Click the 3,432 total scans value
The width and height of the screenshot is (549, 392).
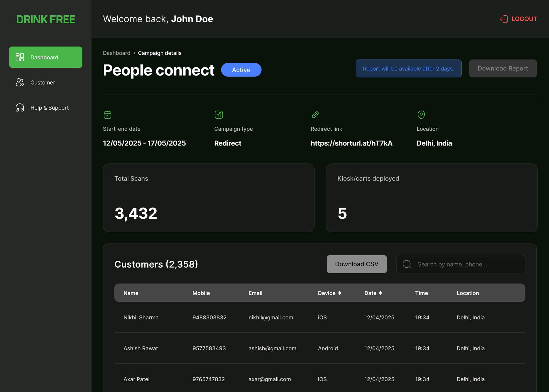pos(136,213)
